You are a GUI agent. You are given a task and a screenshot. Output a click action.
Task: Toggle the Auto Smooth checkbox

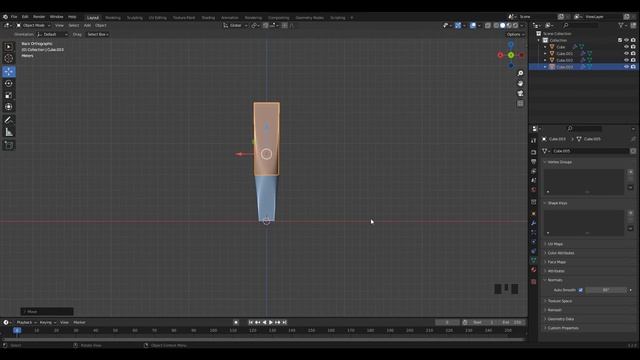coord(580,290)
